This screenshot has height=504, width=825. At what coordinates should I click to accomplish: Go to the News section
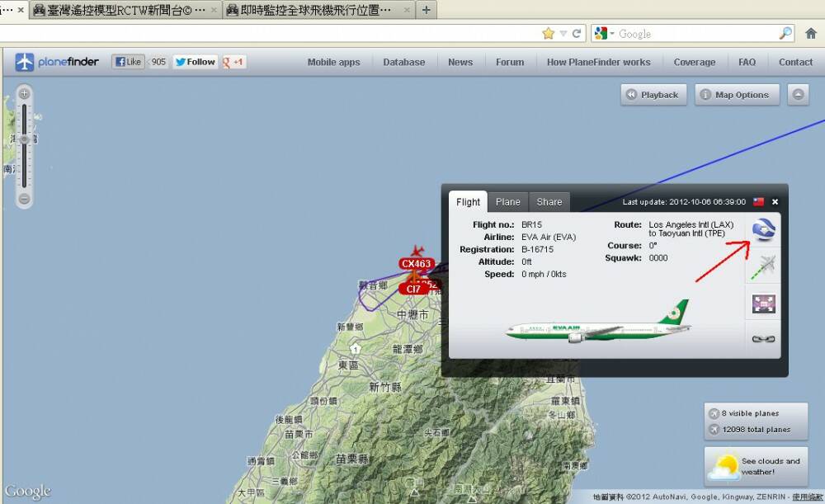[x=460, y=62]
